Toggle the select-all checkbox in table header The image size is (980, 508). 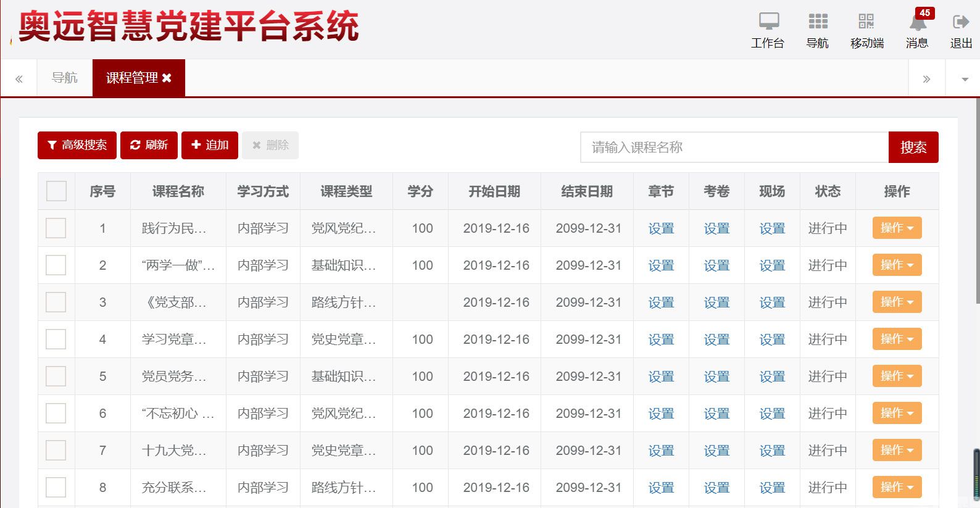[56, 191]
